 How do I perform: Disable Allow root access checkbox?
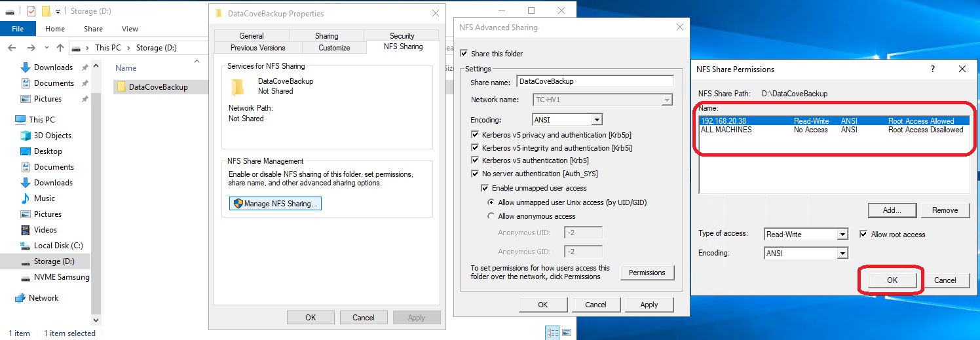[x=863, y=235]
